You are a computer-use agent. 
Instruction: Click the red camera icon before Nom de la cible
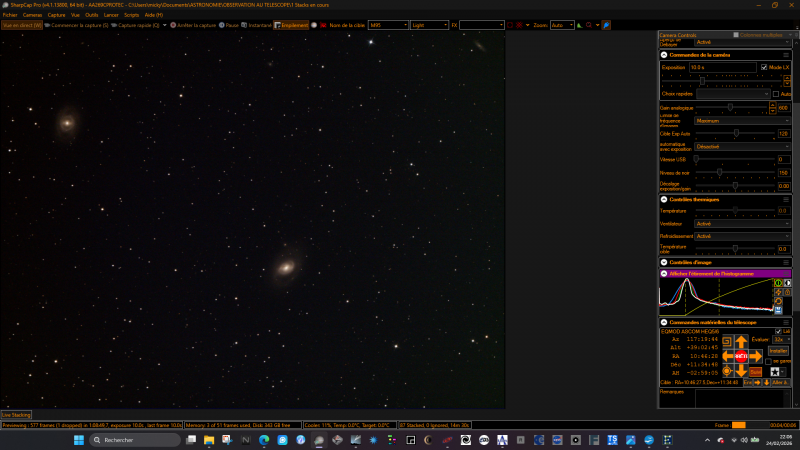click(323, 25)
